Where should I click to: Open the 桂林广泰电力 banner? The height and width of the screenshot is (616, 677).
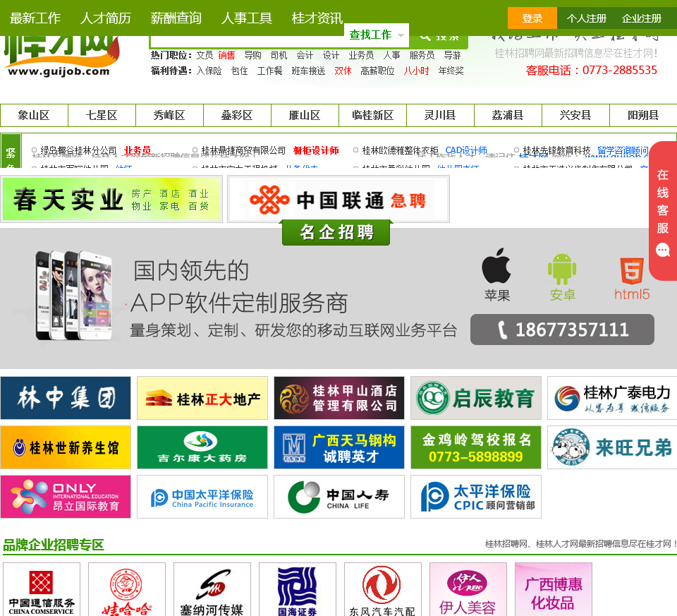[x=612, y=398]
